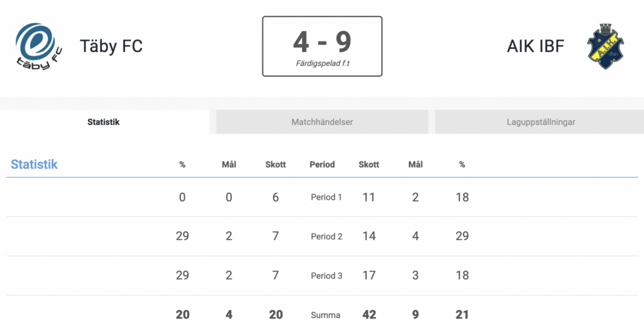Click the left Mål column header

(229, 165)
